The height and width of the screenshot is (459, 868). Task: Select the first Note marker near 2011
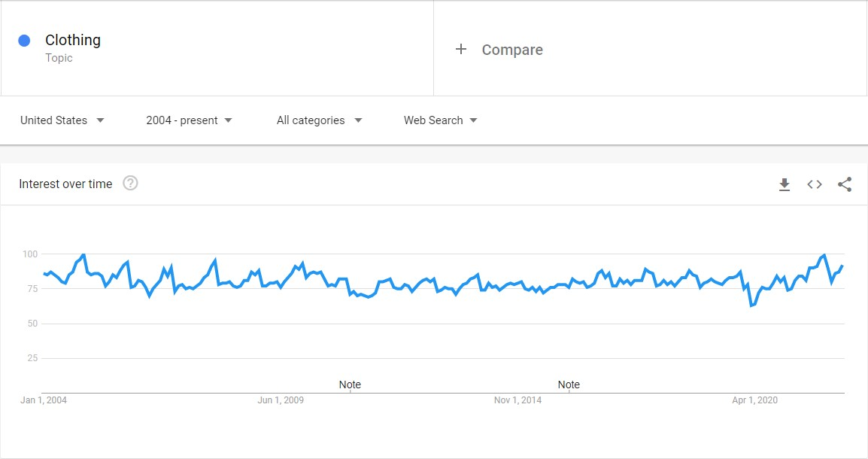click(350, 385)
